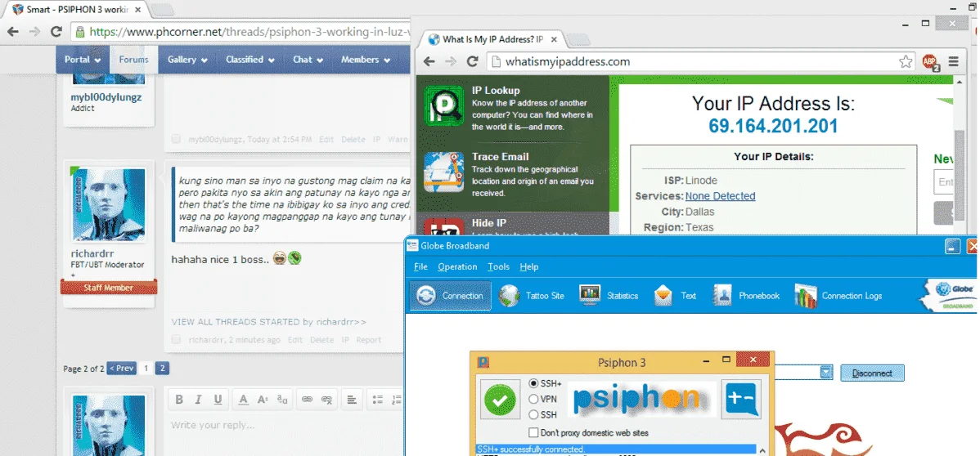This screenshot has width=980, height=456.
Task: Open the Help menu in Globe Broadband
Action: [x=528, y=266]
